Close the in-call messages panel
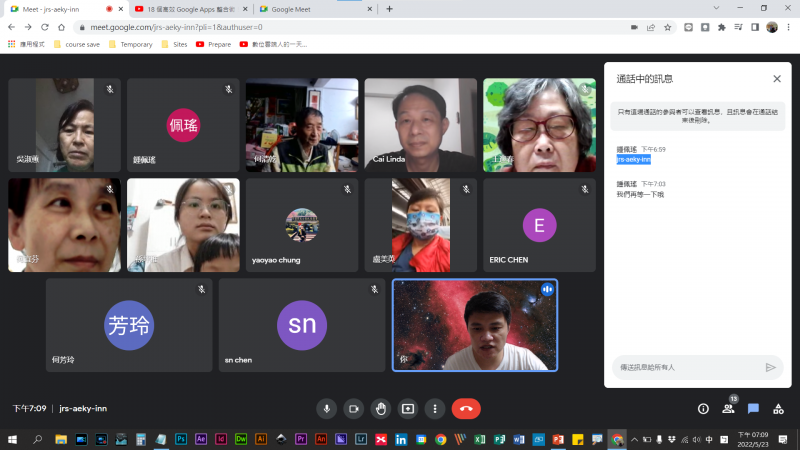Viewport: 800px width, 450px height. pyautogui.click(x=777, y=78)
